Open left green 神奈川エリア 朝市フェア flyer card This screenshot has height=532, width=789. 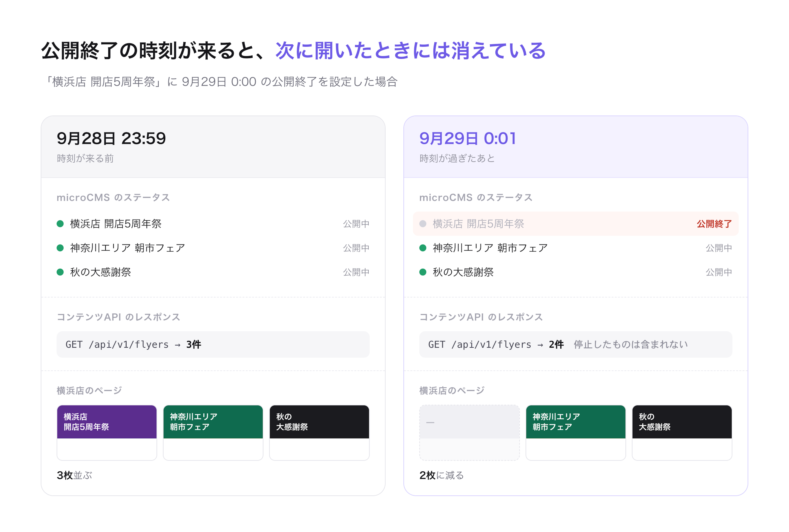pos(213,433)
